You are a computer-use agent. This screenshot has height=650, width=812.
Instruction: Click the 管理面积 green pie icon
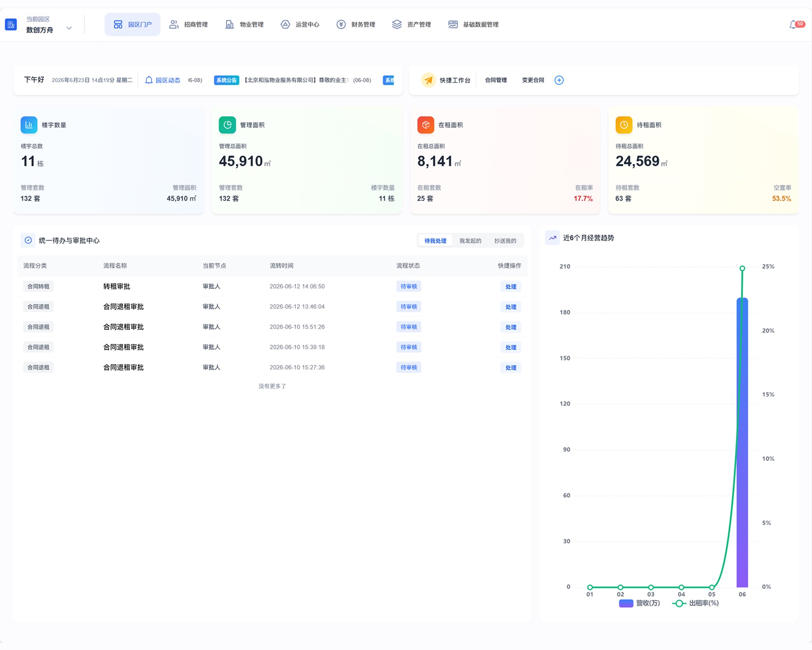(227, 125)
